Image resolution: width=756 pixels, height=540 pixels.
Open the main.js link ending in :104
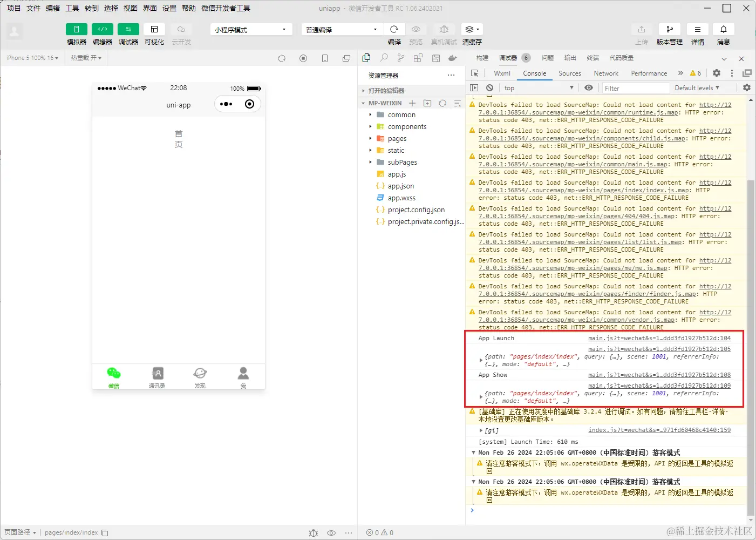[659, 338]
